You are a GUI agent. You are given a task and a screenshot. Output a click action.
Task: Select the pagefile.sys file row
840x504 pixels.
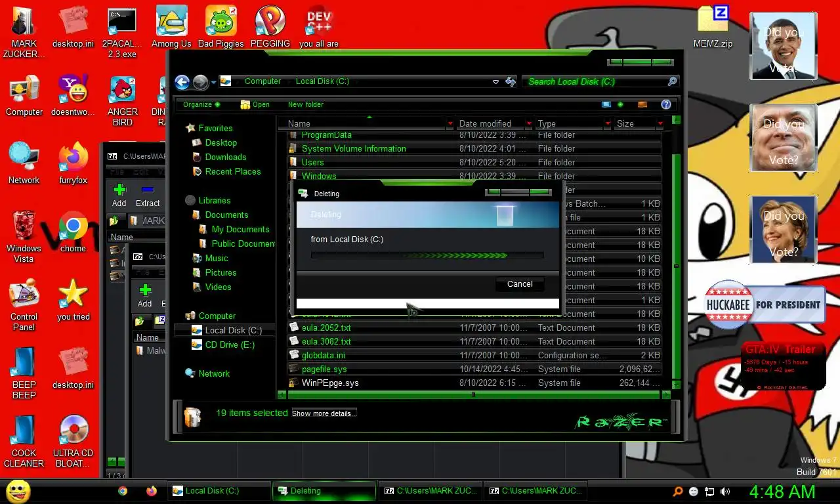474,369
